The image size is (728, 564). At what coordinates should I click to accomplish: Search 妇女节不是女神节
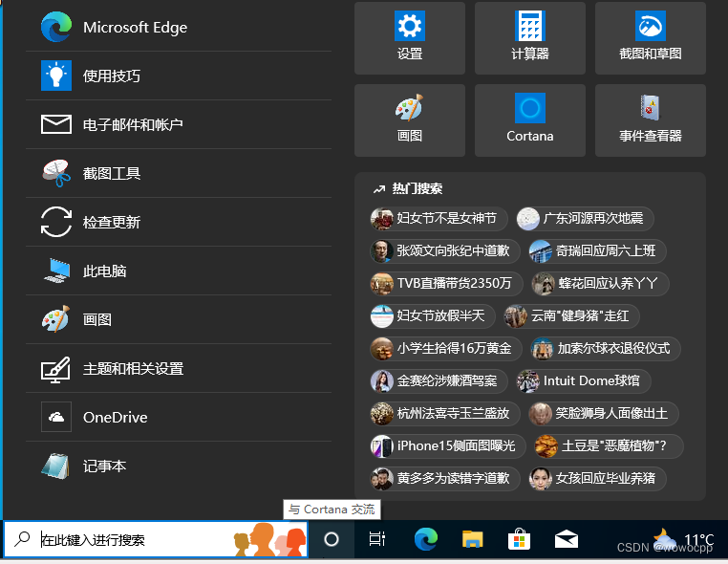point(439,218)
